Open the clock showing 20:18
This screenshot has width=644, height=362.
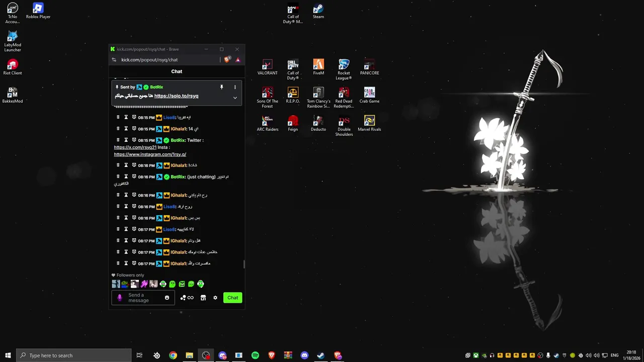point(631,355)
